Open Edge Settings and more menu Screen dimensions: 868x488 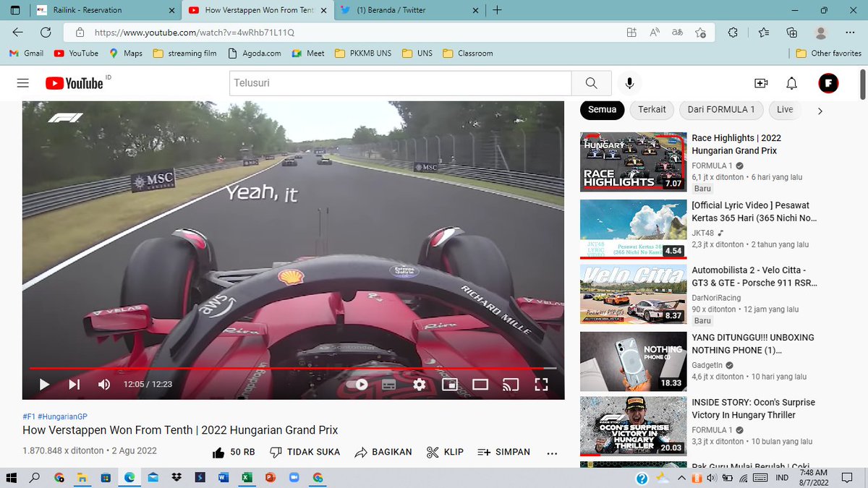click(x=850, y=33)
